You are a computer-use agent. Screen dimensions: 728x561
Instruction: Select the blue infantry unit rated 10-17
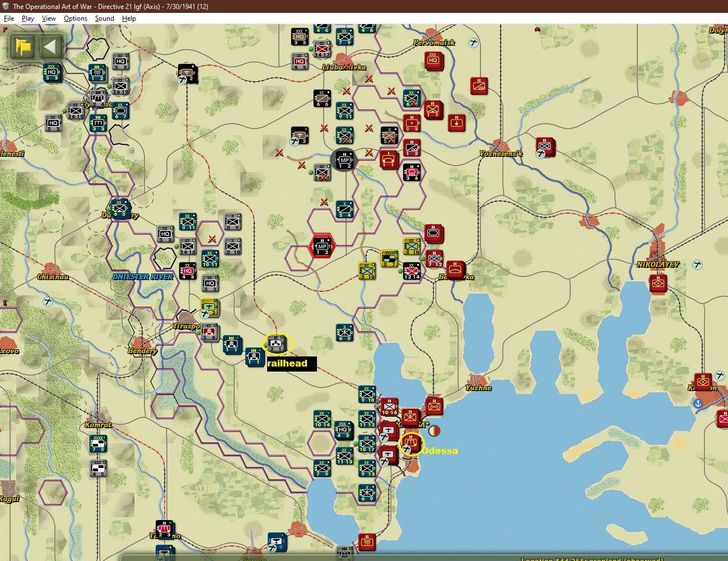click(x=367, y=443)
